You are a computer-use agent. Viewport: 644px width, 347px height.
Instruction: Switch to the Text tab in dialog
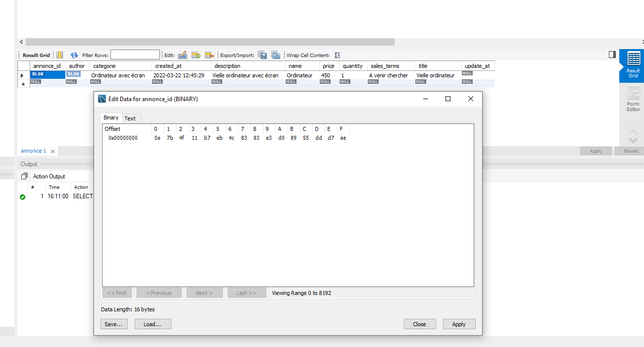tap(130, 118)
